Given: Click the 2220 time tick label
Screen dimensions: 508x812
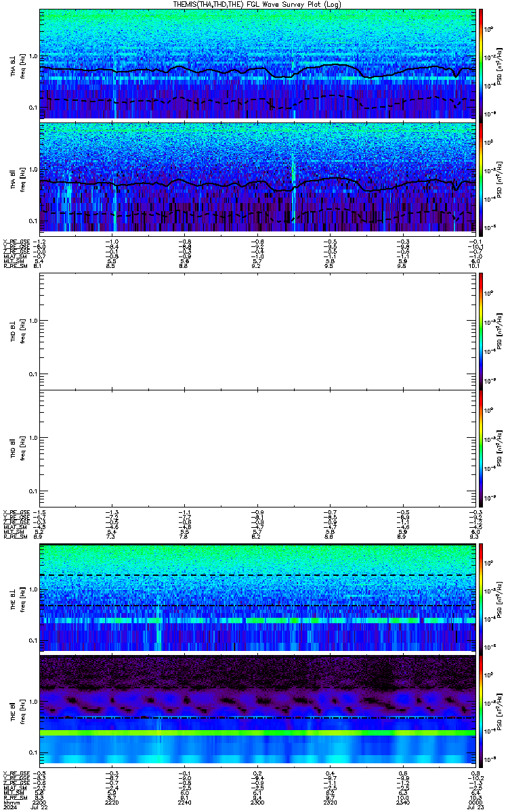Looking at the screenshot, I should pyautogui.click(x=112, y=801).
